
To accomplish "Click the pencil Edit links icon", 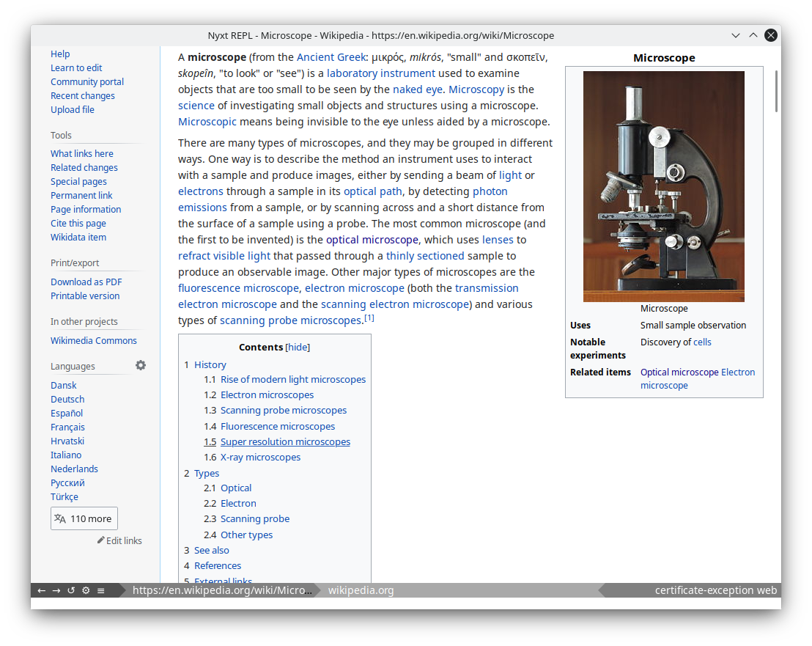I will 101,540.
